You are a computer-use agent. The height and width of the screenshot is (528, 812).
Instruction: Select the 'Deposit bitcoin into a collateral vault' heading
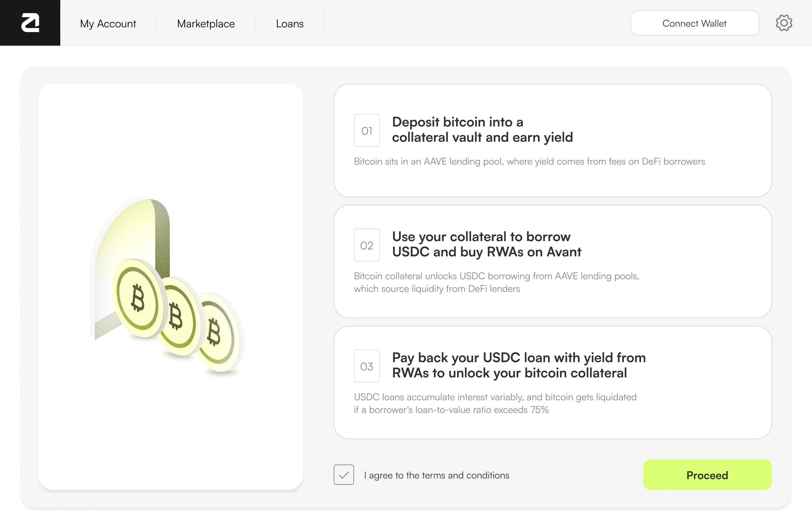(x=482, y=130)
